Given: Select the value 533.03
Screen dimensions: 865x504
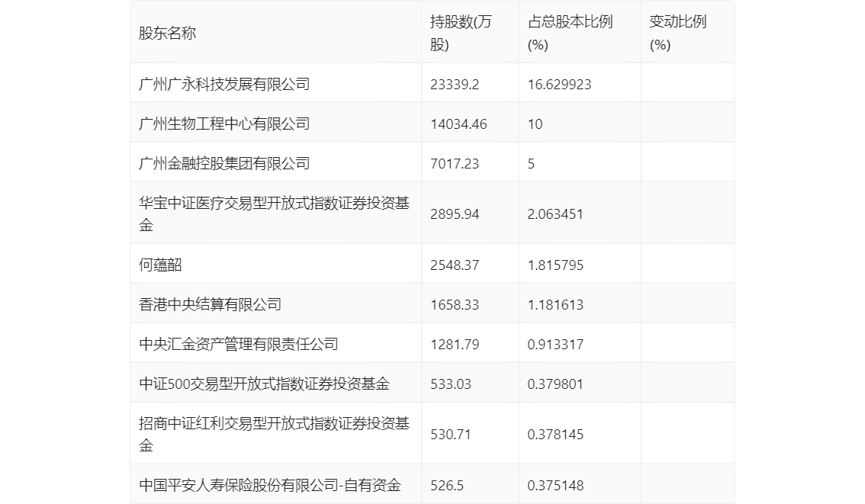Looking at the screenshot, I should [x=451, y=384].
